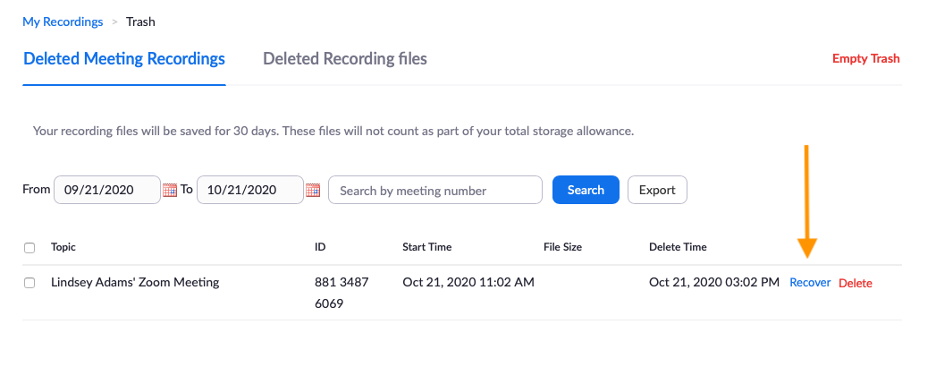Viewport: 936px width, 368px height.
Task: Click Empty Trash link
Action: click(x=866, y=59)
